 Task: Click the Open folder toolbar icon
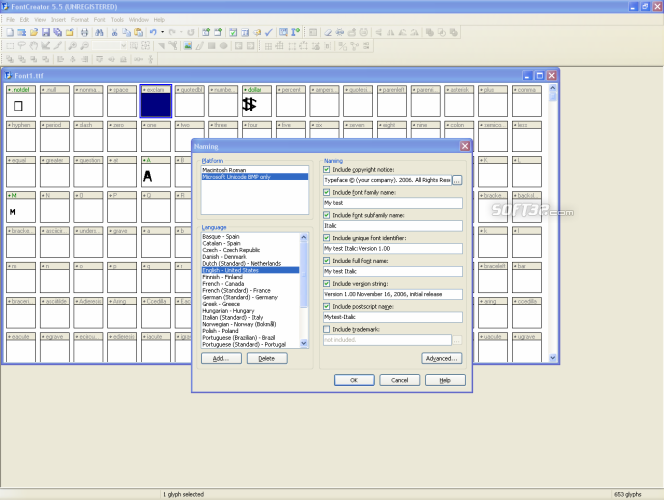[34, 32]
